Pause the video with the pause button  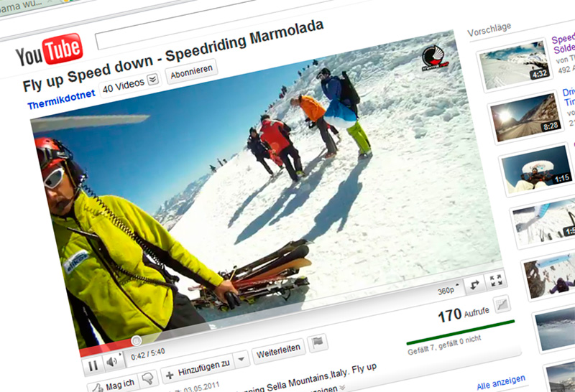pos(93,365)
